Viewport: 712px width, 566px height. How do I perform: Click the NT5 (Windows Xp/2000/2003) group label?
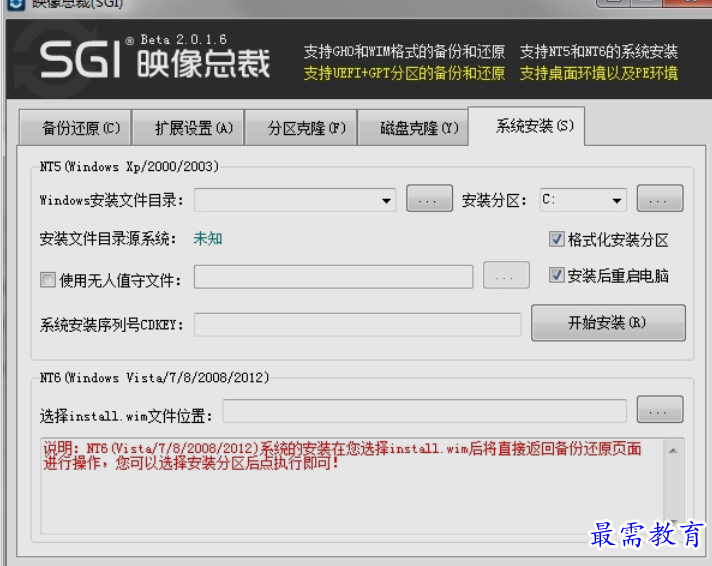(x=129, y=167)
